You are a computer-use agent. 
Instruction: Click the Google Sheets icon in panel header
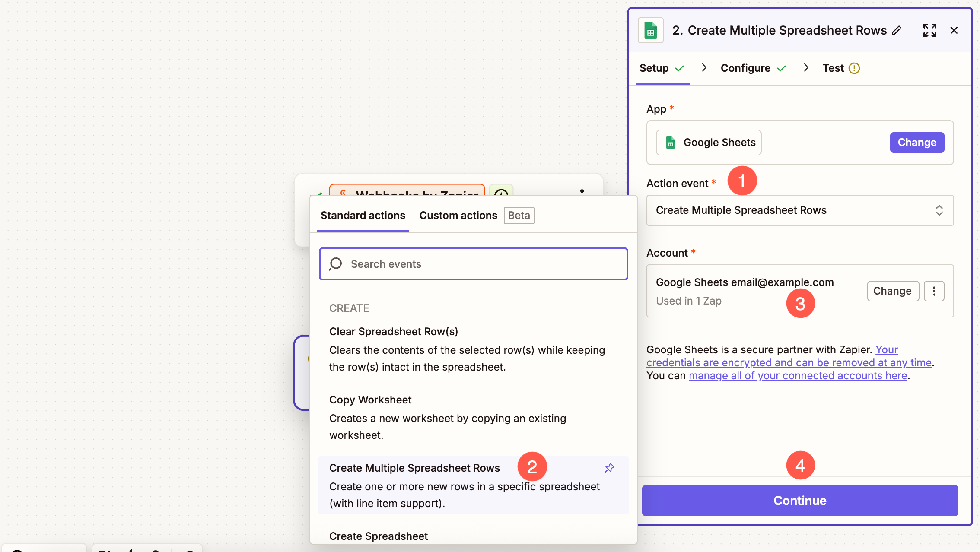[x=651, y=31]
